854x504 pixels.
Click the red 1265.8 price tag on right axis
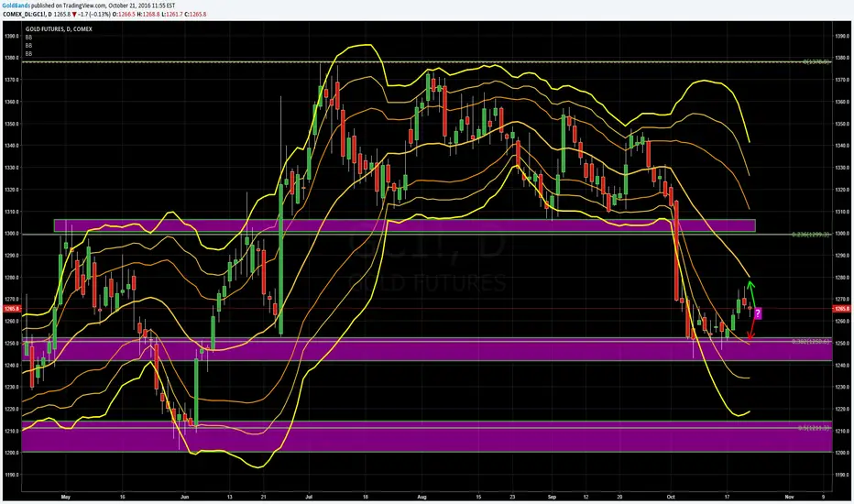[x=841, y=309]
